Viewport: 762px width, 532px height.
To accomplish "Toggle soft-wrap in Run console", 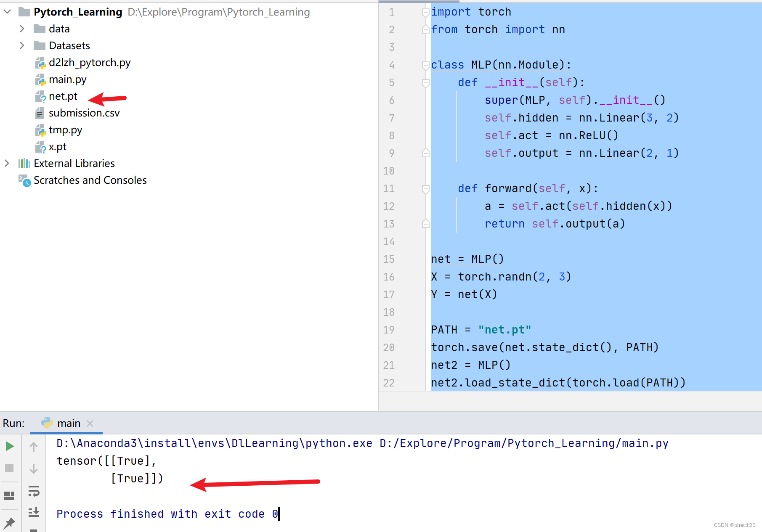I will click(34, 491).
